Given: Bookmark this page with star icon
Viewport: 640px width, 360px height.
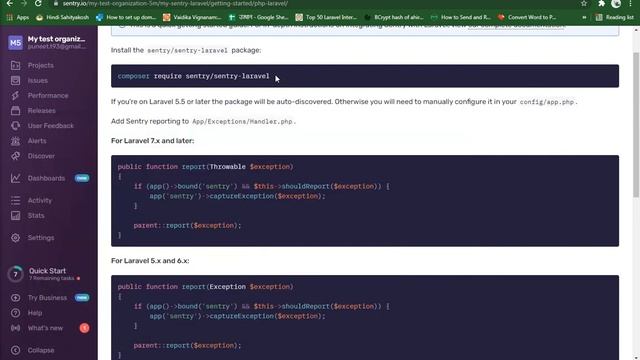Looking at the screenshot, I should 584,3.
